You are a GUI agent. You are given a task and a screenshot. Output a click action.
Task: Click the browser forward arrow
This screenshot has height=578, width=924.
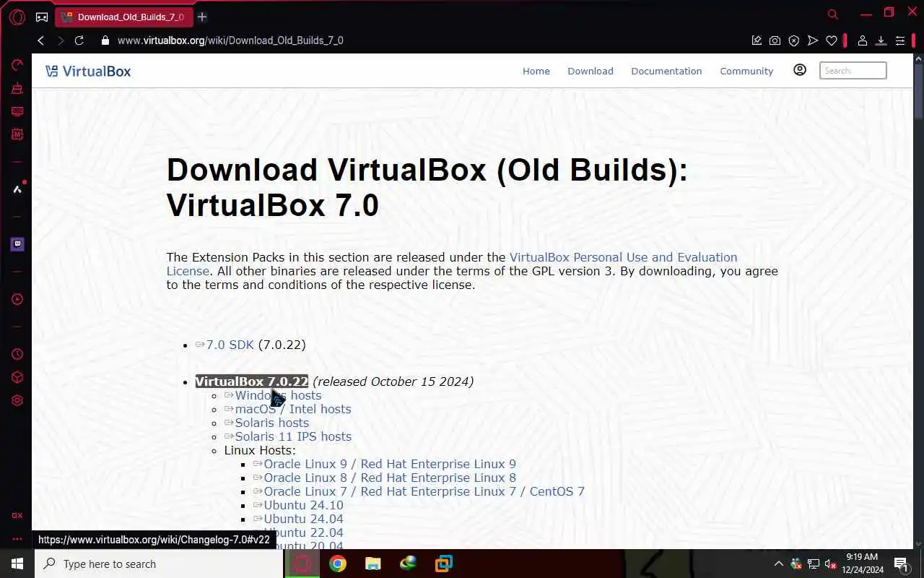click(x=61, y=40)
